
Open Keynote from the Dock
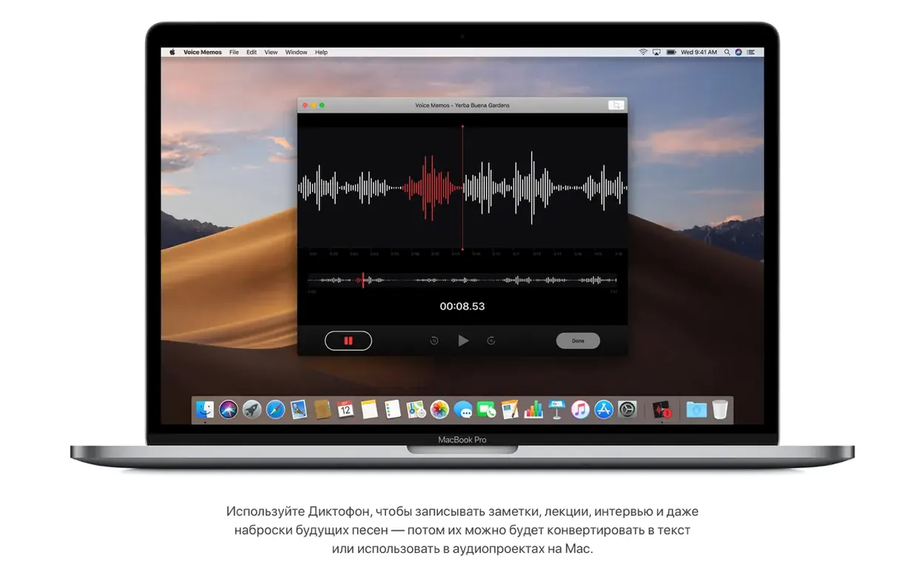(x=556, y=409)
